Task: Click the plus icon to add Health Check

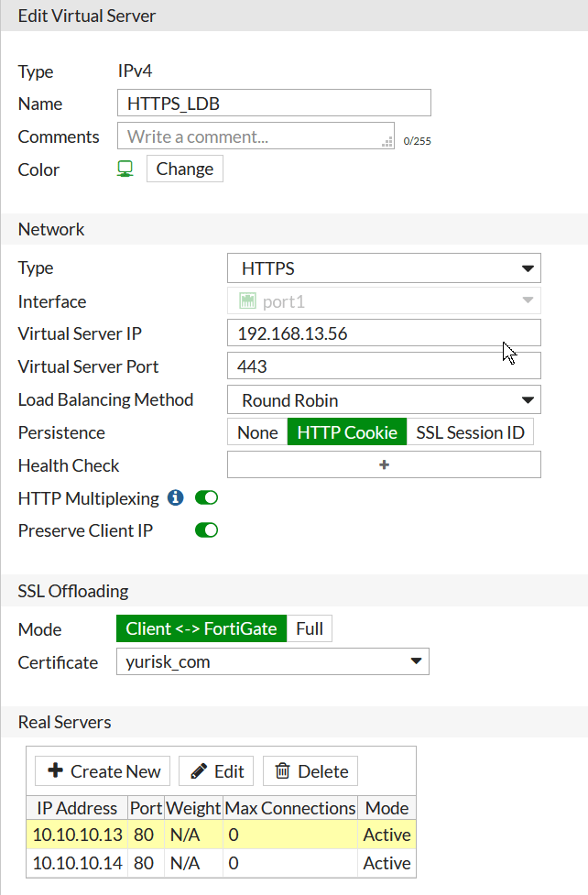Action: [x=384, y=464]
